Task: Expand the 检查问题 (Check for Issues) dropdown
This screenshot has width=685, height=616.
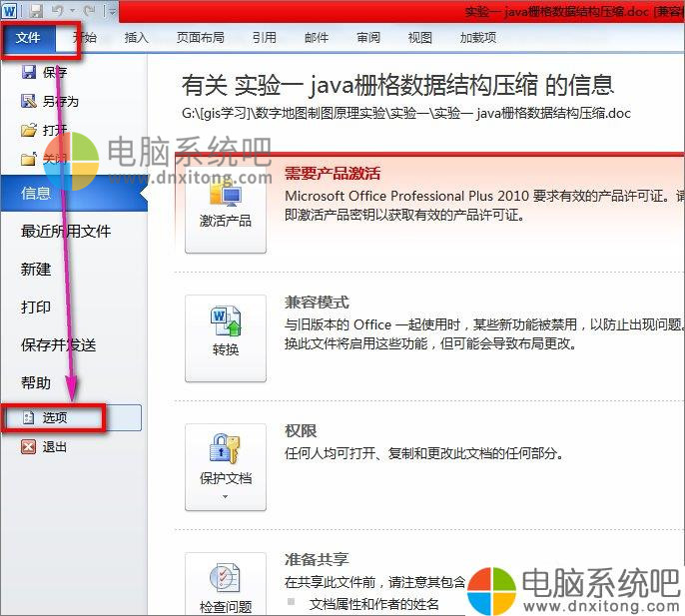Action: [226, 589]
